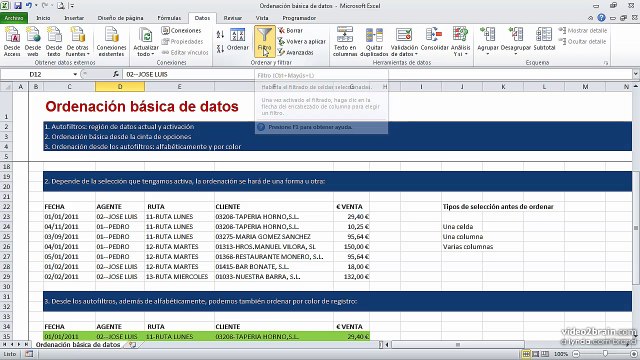640x360 pixels.
Task: Import data with Desde web
Action: tap(33, 41)
